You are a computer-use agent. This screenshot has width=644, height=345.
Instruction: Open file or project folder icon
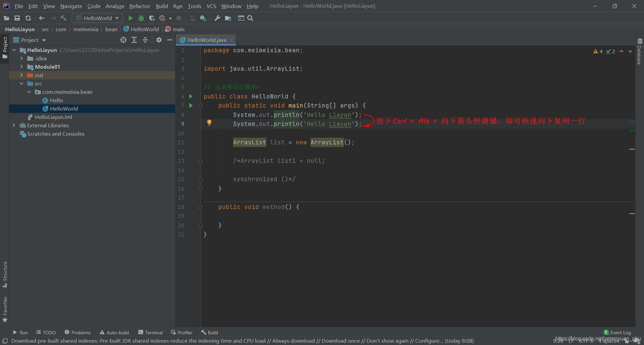(6, 18)
